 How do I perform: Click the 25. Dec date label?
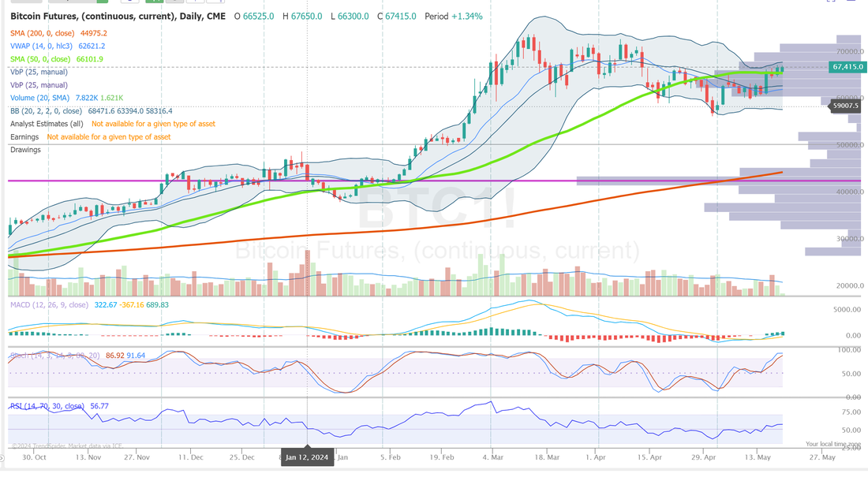pos(242,457)
